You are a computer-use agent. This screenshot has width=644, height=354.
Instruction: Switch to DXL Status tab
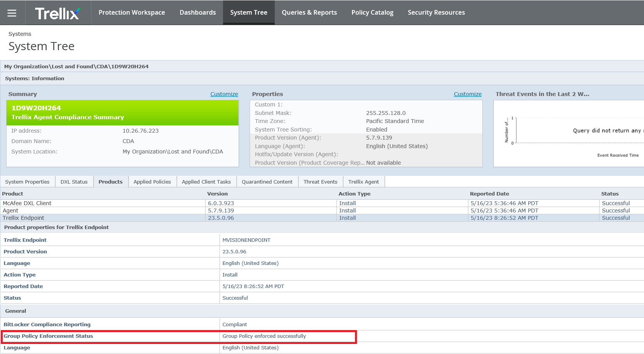(74, 182)
